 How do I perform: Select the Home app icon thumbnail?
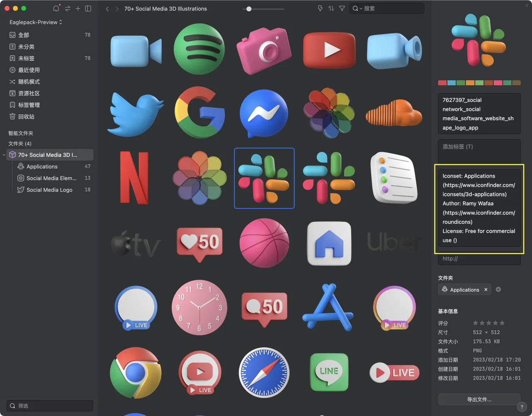tap(329, 243)
